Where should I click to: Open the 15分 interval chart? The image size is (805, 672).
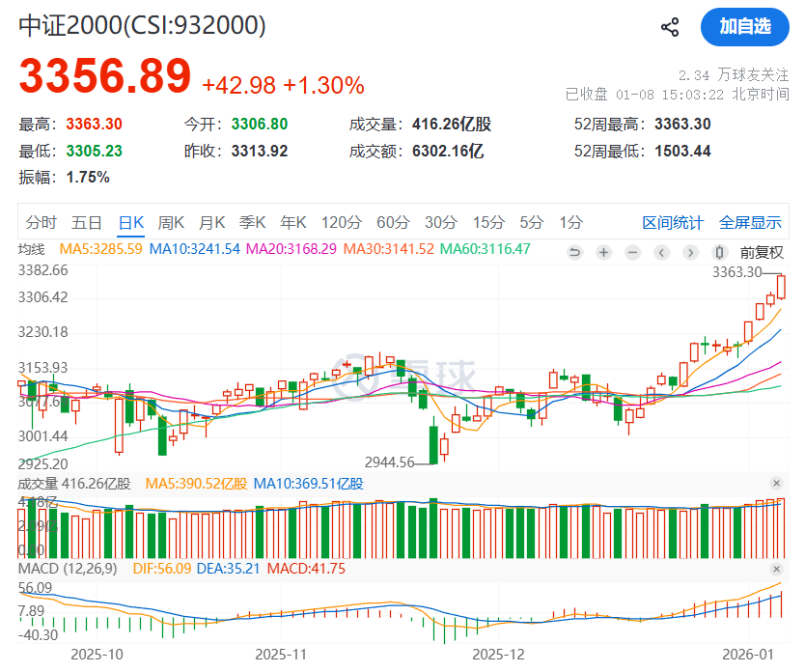488,223
